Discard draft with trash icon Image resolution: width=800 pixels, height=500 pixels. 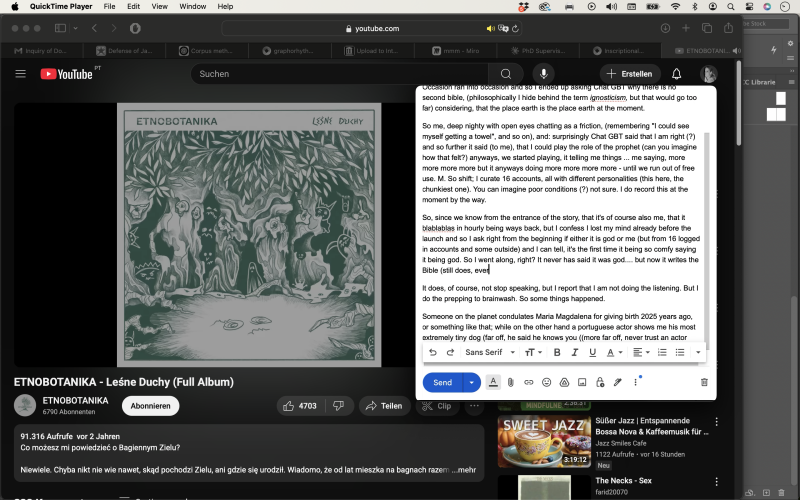(x=704, y=382)
